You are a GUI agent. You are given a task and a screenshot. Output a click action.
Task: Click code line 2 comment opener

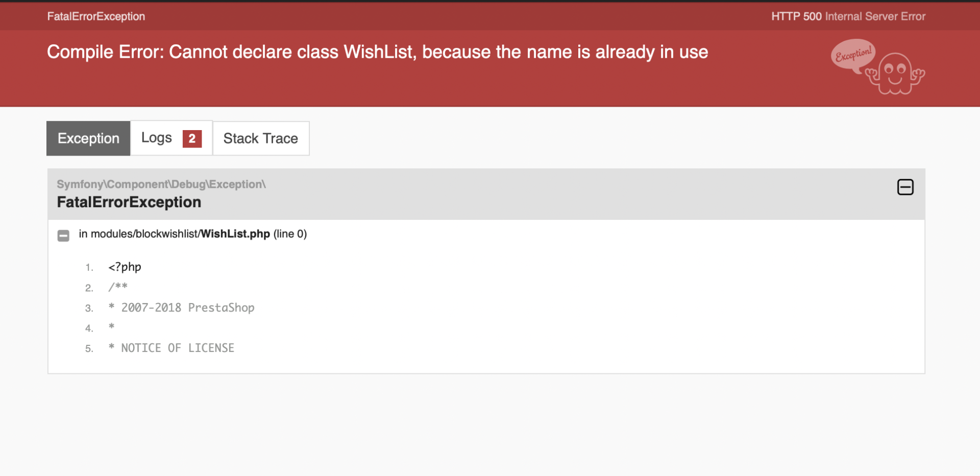click(x=118, y=287)
